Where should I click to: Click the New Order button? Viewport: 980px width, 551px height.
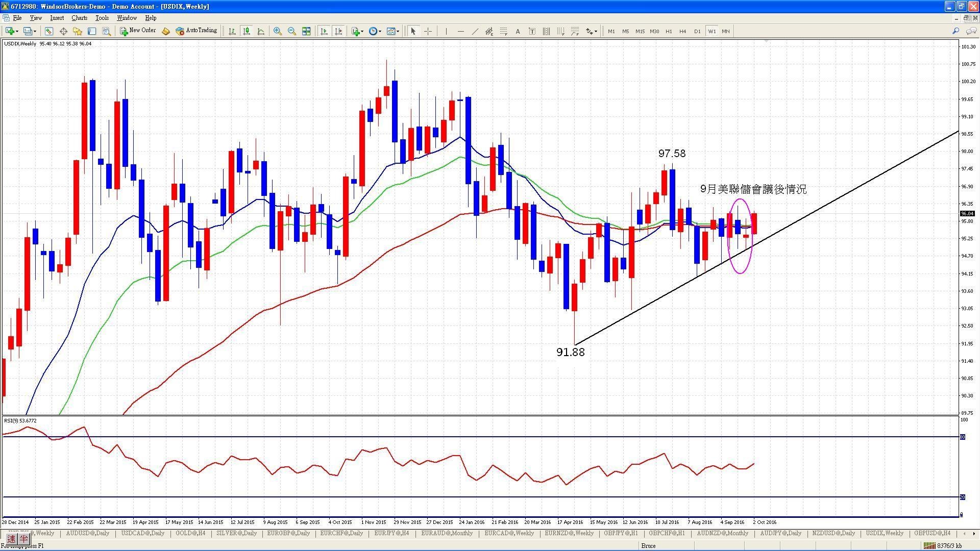(138, 31)
